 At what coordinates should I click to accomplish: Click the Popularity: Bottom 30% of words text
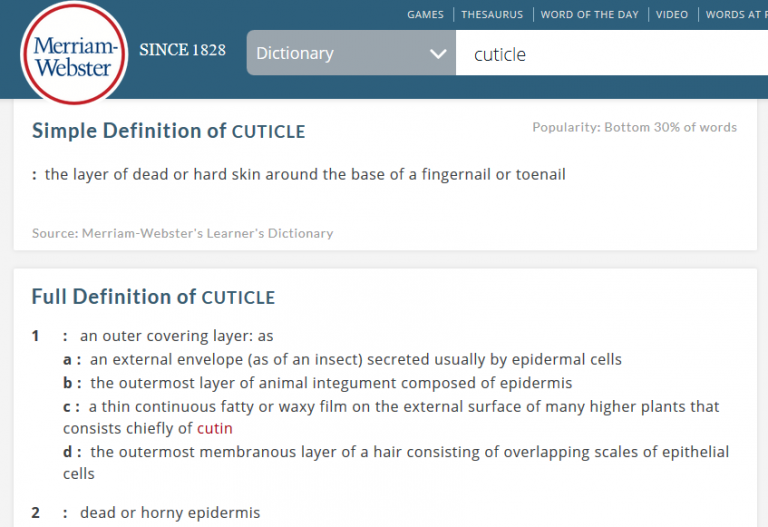[634, 127]
